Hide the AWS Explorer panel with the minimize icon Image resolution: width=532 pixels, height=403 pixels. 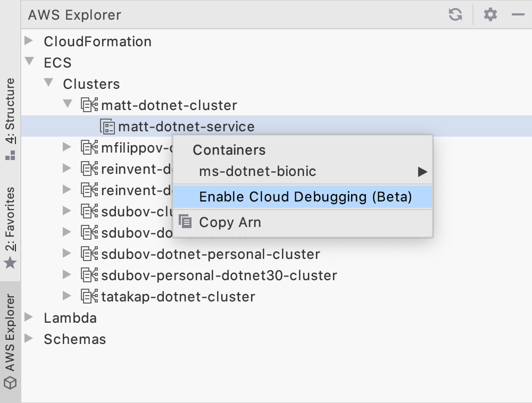(518, 14)
